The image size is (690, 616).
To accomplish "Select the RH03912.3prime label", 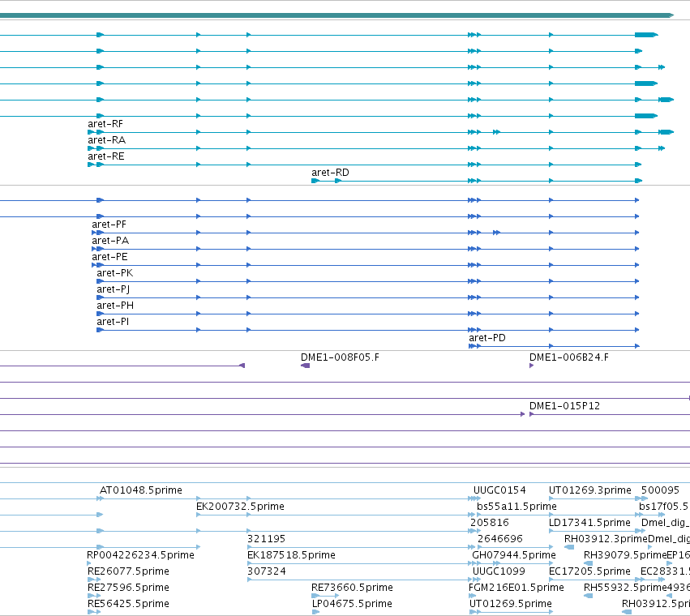I will pyautogui.click(x=606, y=539).
